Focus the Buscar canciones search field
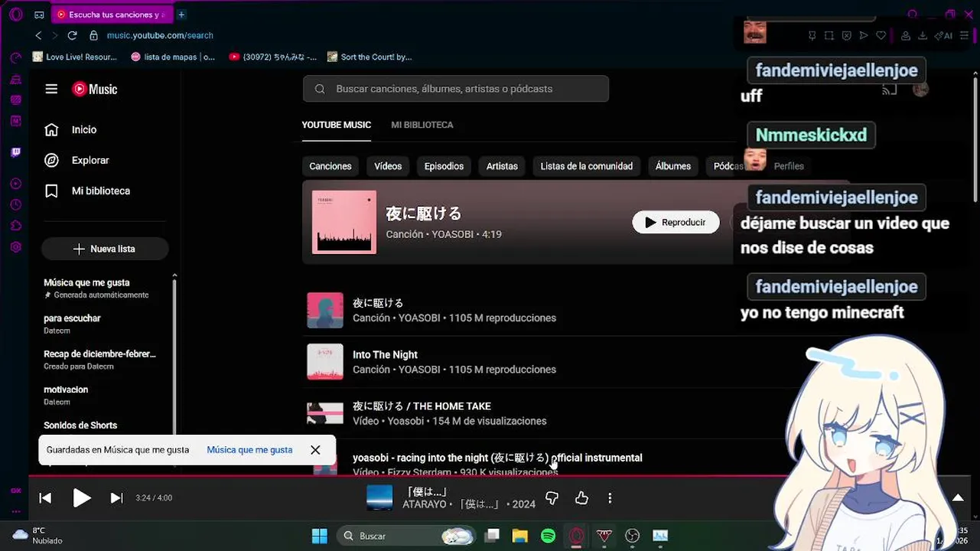 [455, 89]
